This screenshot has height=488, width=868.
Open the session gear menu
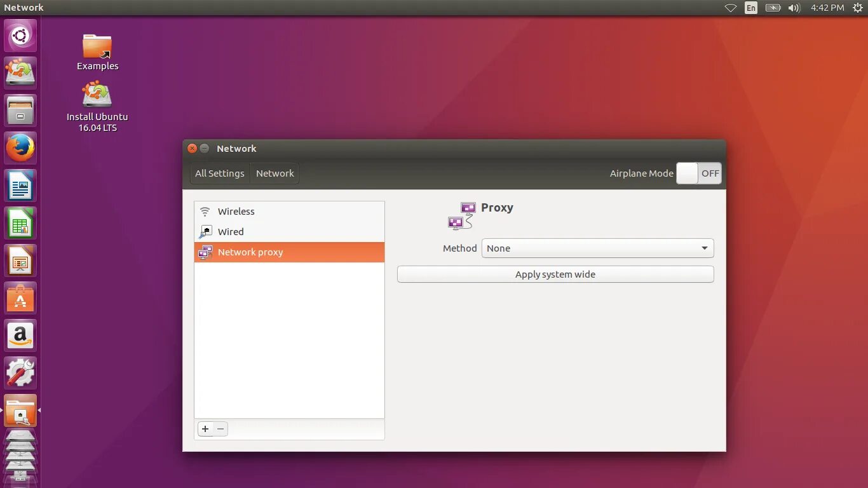pos(857,8)
